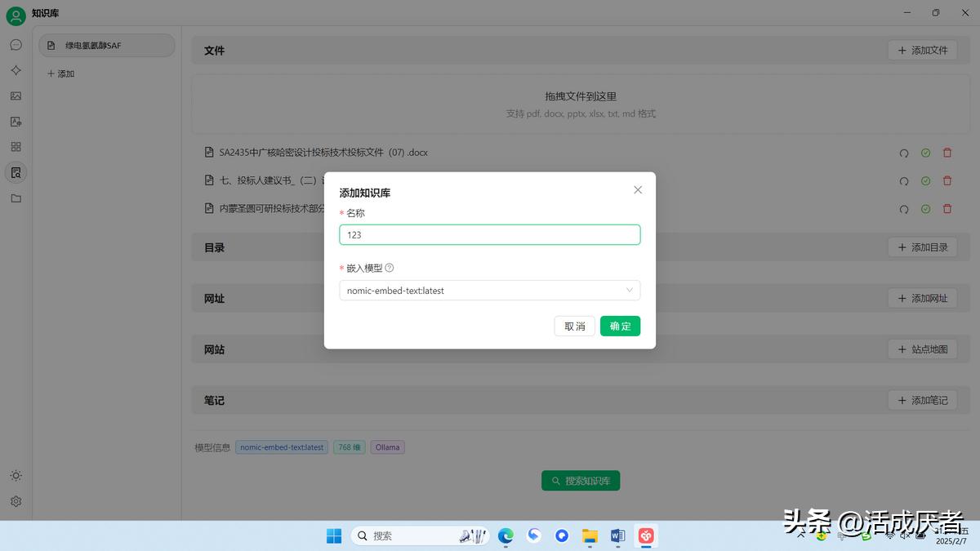
Task: Expand the 嵌入模型 dropdown
Action: [x=490, y=290]
